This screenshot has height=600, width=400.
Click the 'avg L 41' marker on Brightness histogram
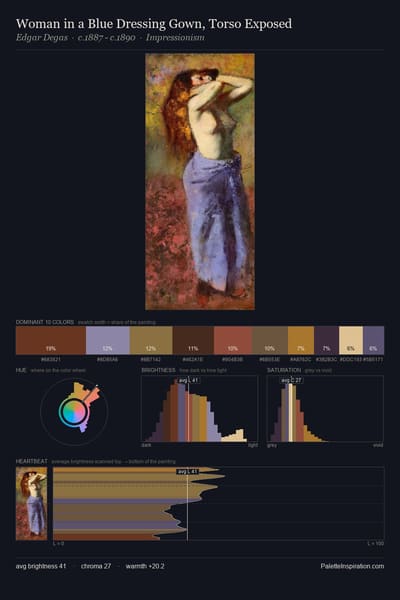click(x=188, y=380)
